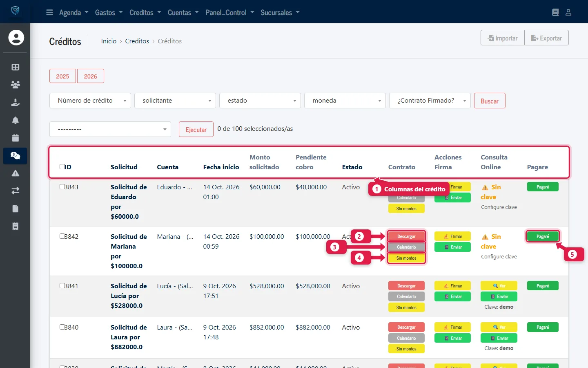The image size is (588, 368).
Task: Click the Exportar button
Action: click(546, 38)
